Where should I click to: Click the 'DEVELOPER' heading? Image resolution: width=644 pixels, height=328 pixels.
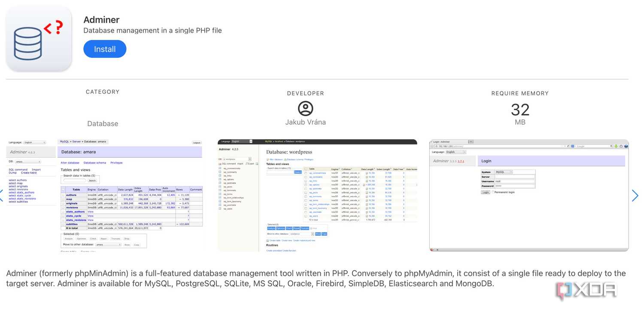[306, 93]
